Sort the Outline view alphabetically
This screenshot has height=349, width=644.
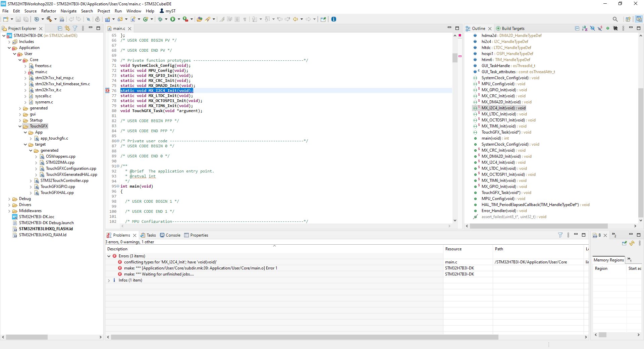585,28
